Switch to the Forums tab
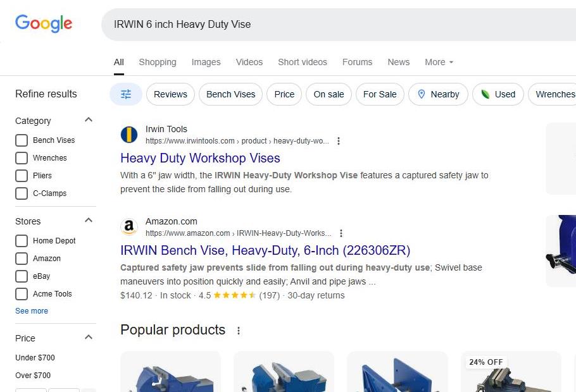The width and height of the screenshot is (576, 392). tap(357, 62)
